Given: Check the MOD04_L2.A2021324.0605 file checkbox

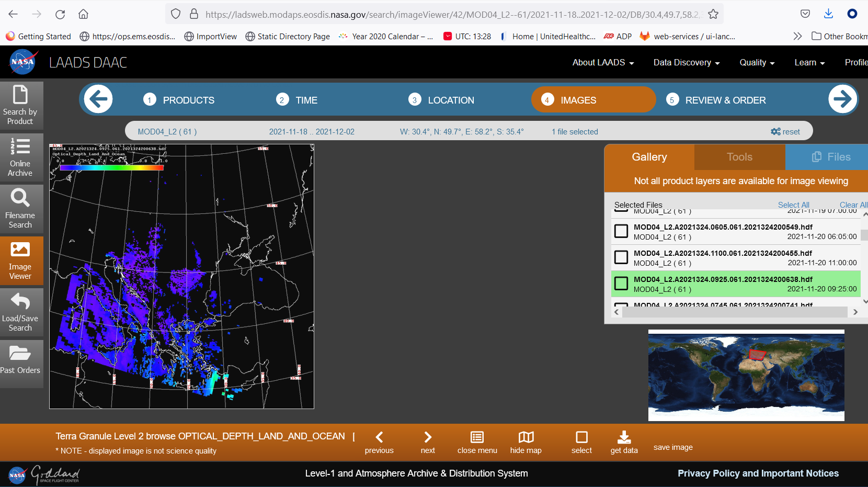Looking at the screenshot, I should (x=621, y=231).
